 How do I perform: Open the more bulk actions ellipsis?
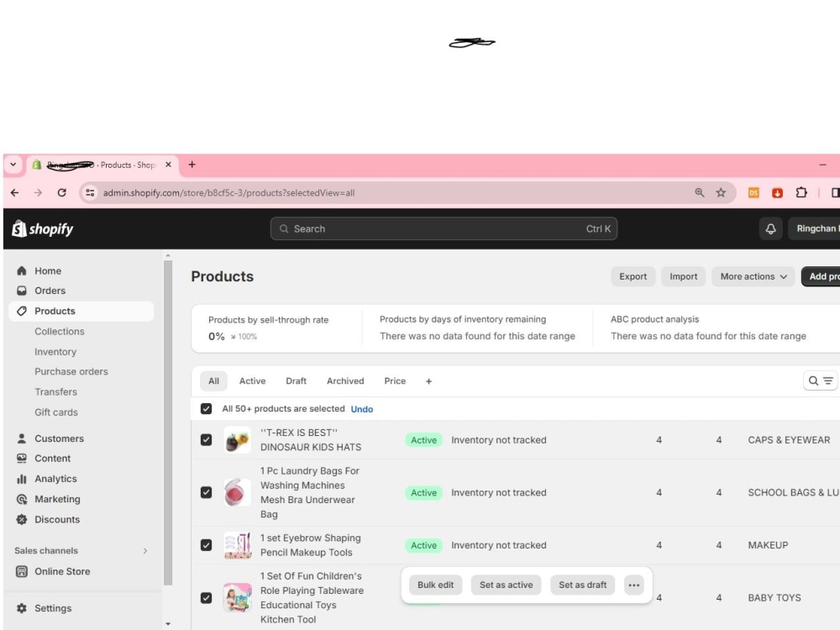pyautogui.click(x=633, y=585)
